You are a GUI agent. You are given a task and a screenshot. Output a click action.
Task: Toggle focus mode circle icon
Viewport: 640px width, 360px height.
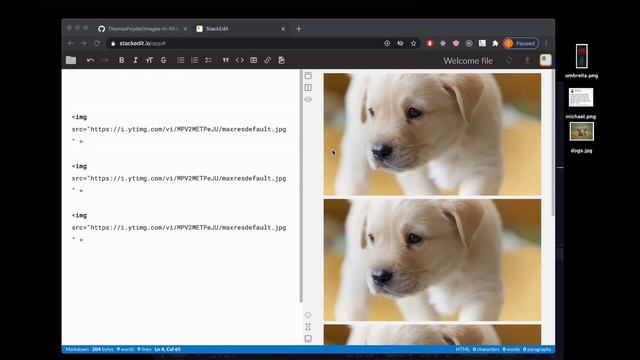click(308, 315)
